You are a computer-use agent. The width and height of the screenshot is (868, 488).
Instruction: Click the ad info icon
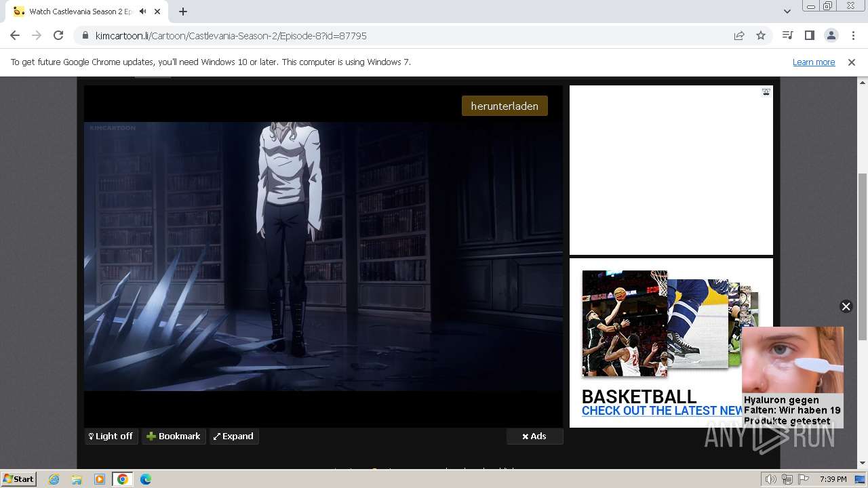pyautogui.click(x=766, y=92)
